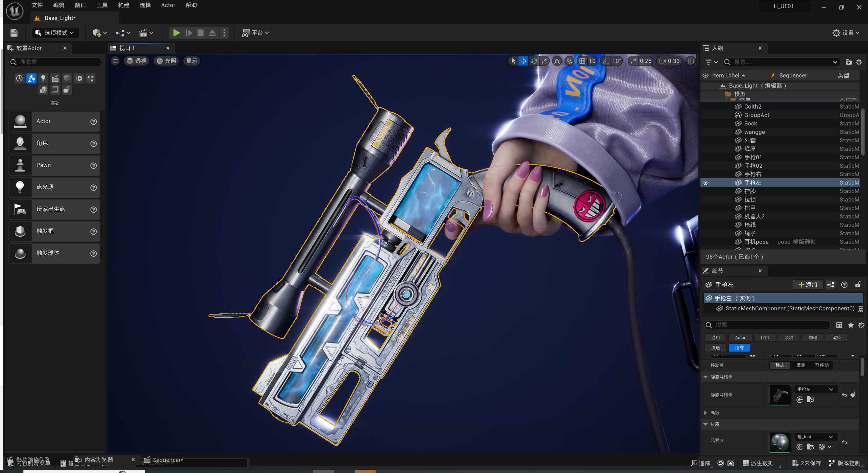Select the recently placed clock category
Image resolution: width=868 pixels, height=473 pixels.
tap(20, 78)
